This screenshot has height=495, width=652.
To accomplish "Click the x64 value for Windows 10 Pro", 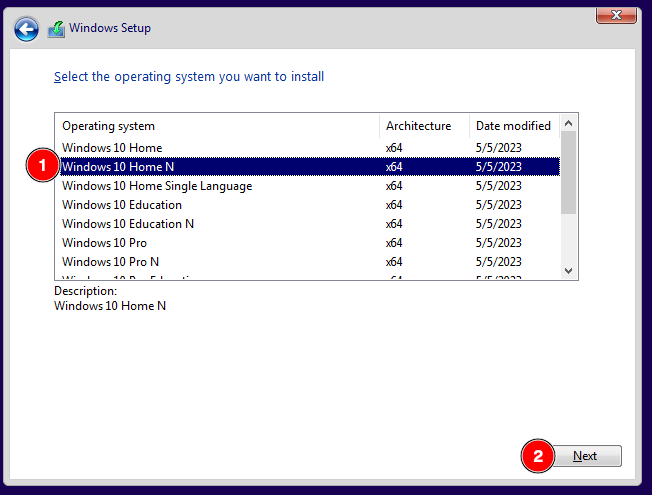I will (394, 243).
